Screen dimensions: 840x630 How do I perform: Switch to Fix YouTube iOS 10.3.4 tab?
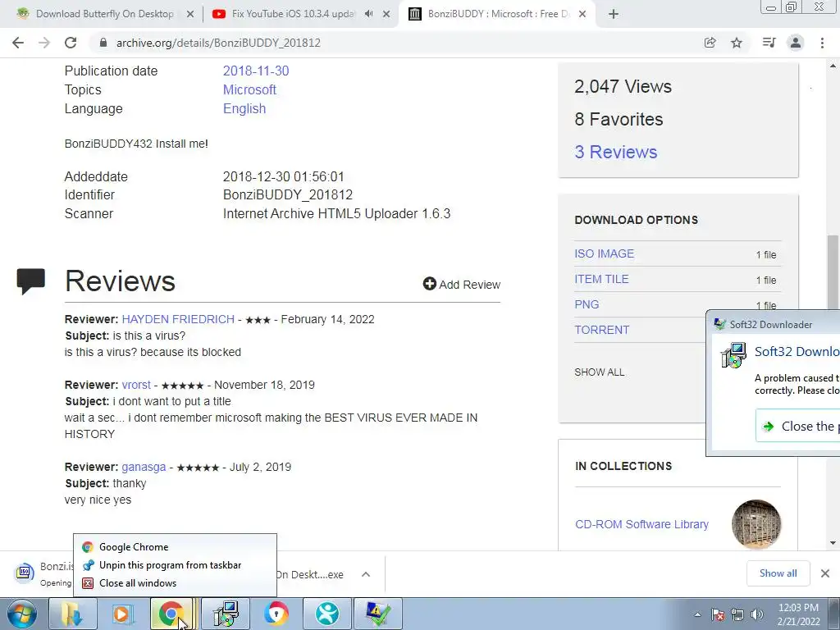[293, 14]
